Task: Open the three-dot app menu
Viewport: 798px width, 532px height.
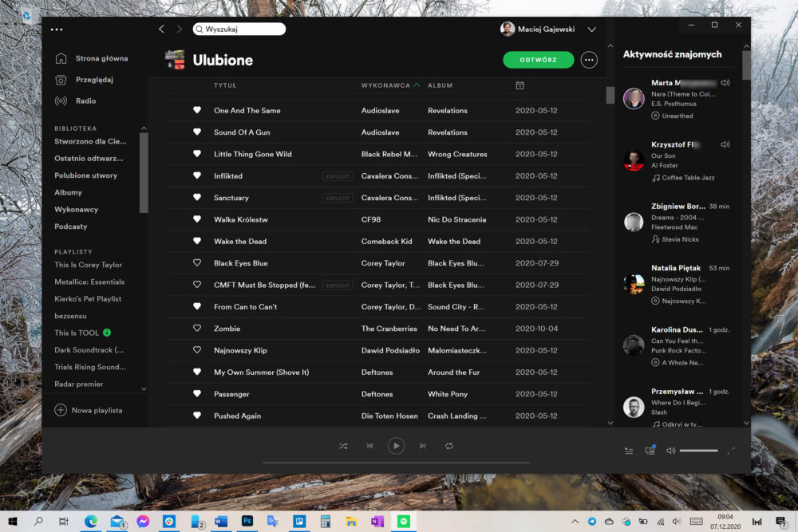Action: [x=57, y=30]
